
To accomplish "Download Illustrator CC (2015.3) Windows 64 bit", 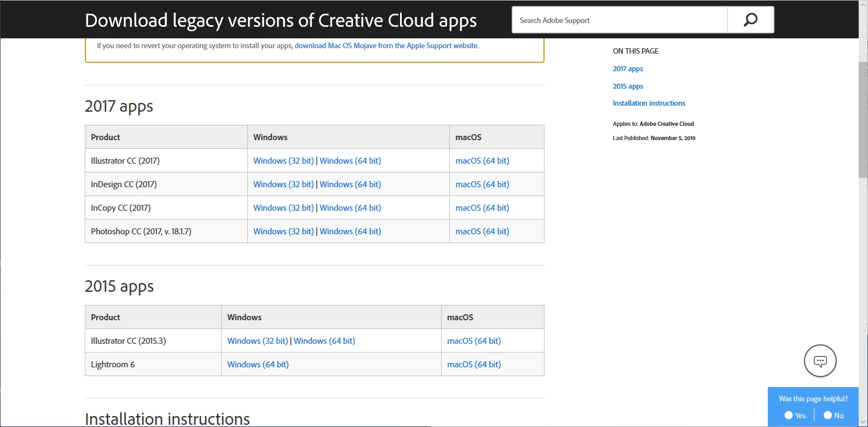I will (325, 341).
